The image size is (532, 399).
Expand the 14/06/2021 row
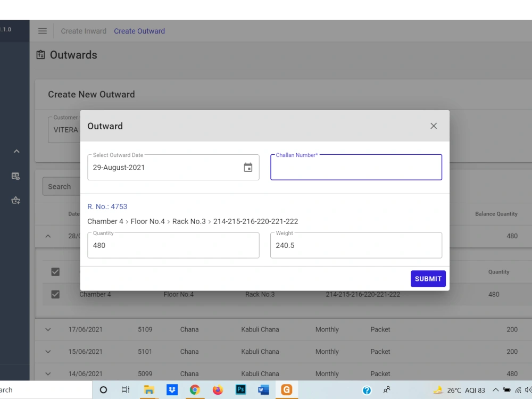(x=48, y=374)
